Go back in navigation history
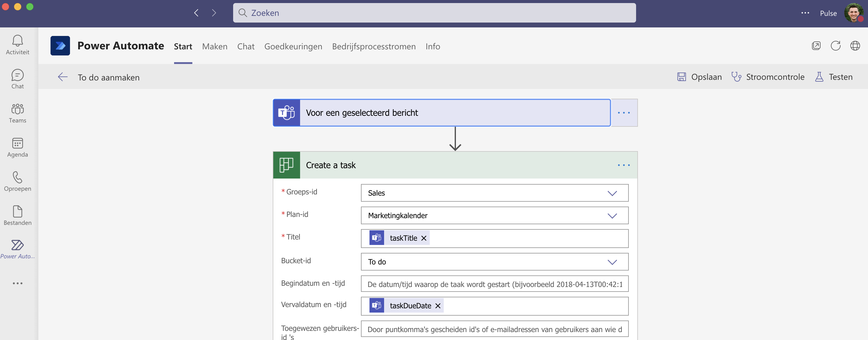The height and width of the screenshot is (340, 868). click(196, 13)
